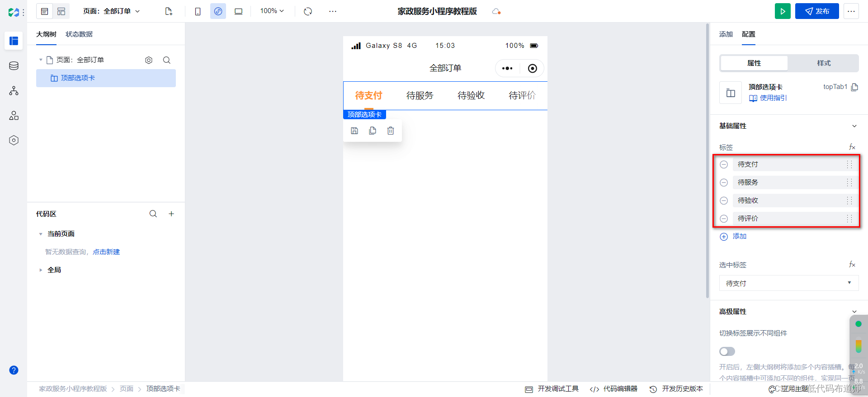This screenshot has width=868, height=397.
Task: Switch to the 添加 tab
Action: coord(726,34)
